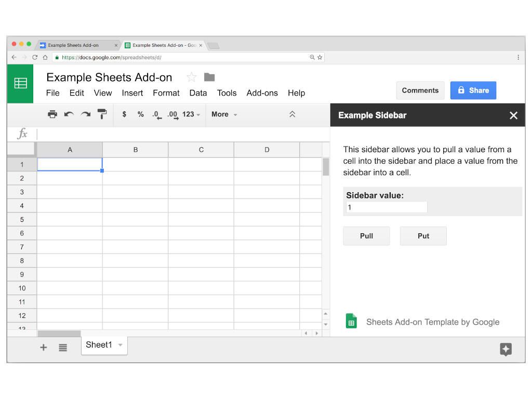Select the Redo icon

(85, 114)
